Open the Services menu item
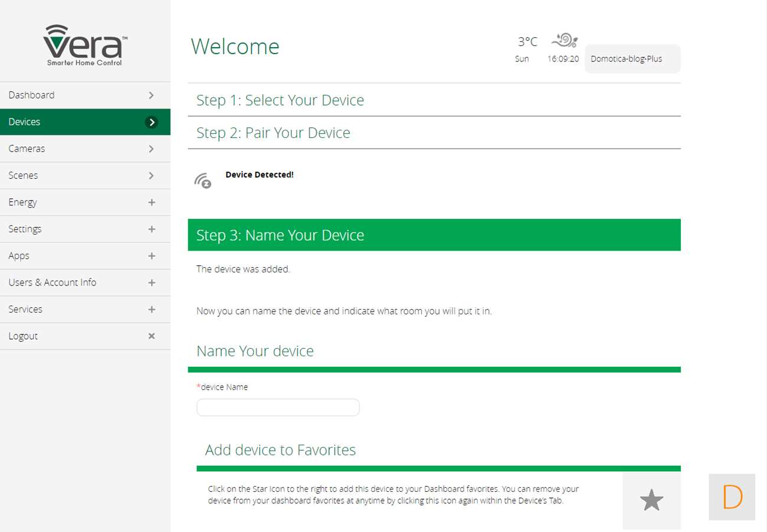Viewport: 767px width, 532px height. [x=25, y=309]
